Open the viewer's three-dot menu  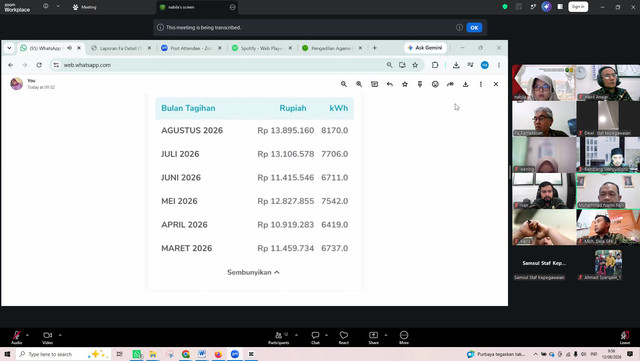[x=481, y=84]
